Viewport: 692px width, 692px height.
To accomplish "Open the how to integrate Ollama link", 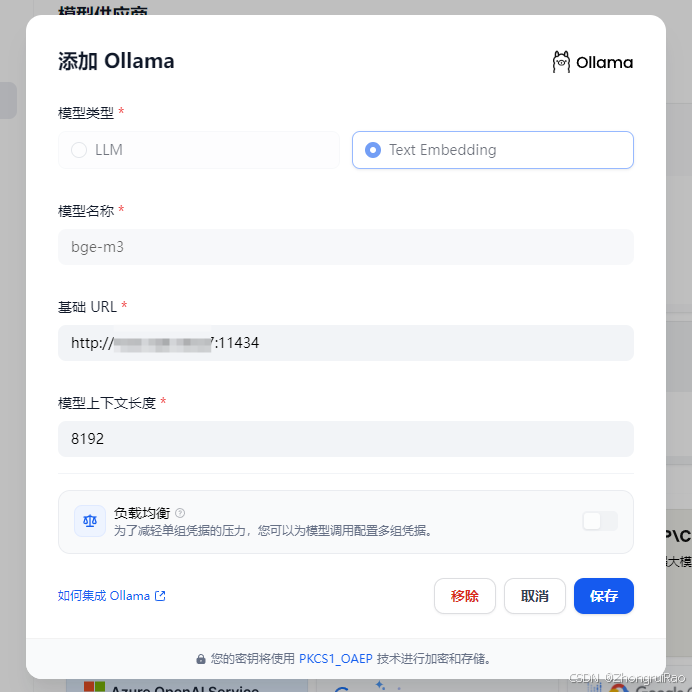I will [112, 596].
